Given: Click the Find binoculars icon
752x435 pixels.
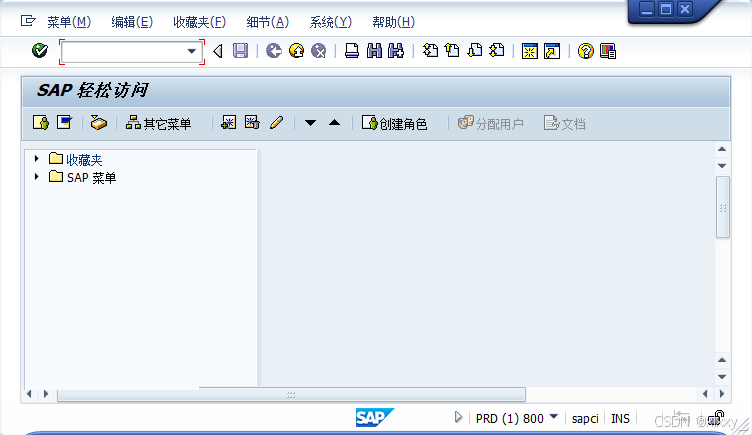Looking at the screenshot, I should [x=374, y=50].
